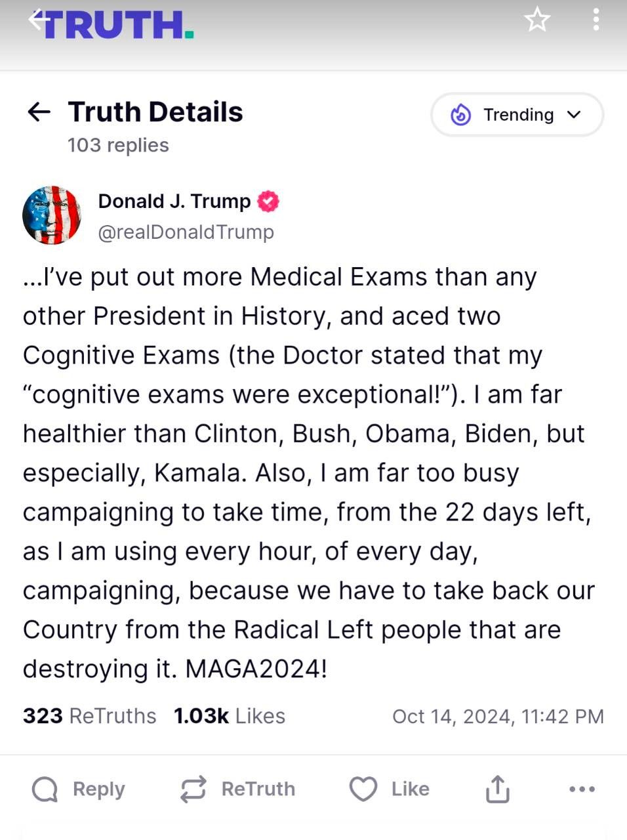
Task: Open the profile avatar picture
Action: tap(52, 215)
